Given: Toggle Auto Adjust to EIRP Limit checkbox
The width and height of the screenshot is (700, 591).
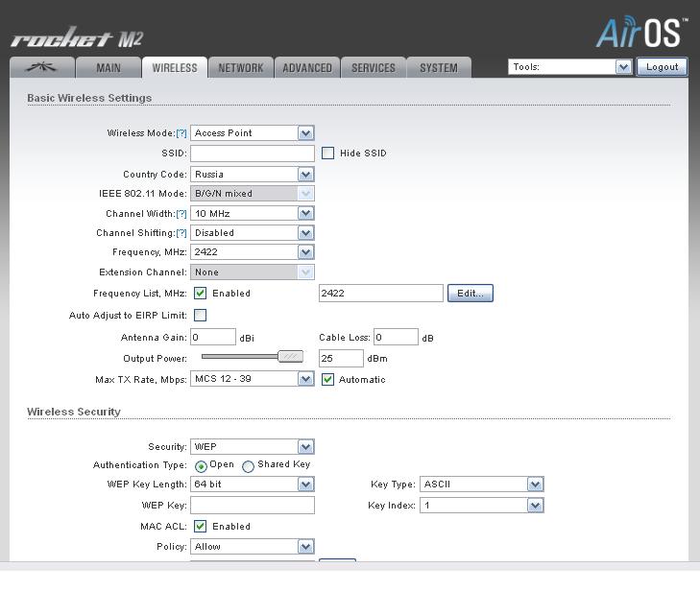Looking at the screenshot, I should (200, 315).
